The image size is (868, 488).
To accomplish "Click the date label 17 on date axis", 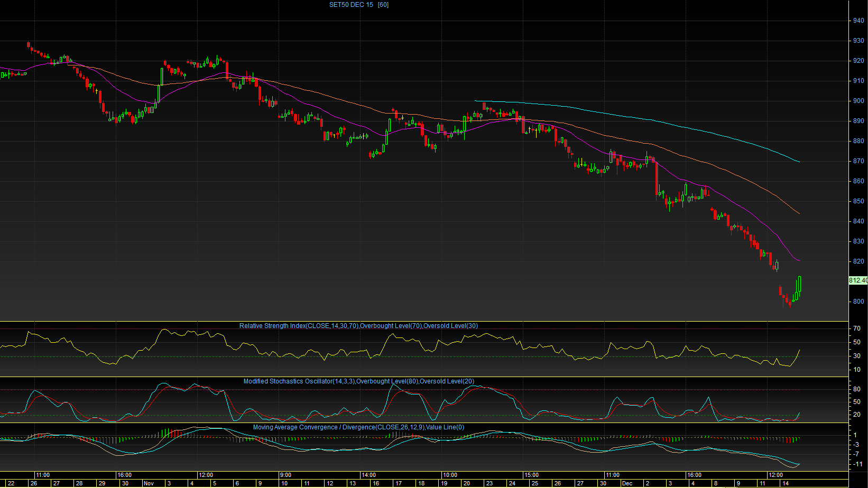I will pos(398,483).
